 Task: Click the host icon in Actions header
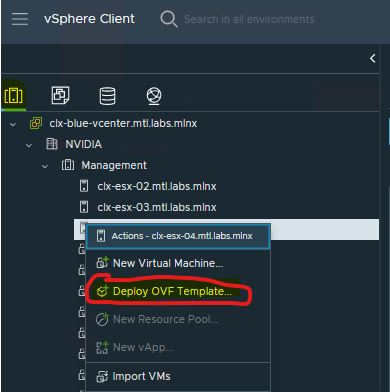pyautogui.click(x=101, y=236)
